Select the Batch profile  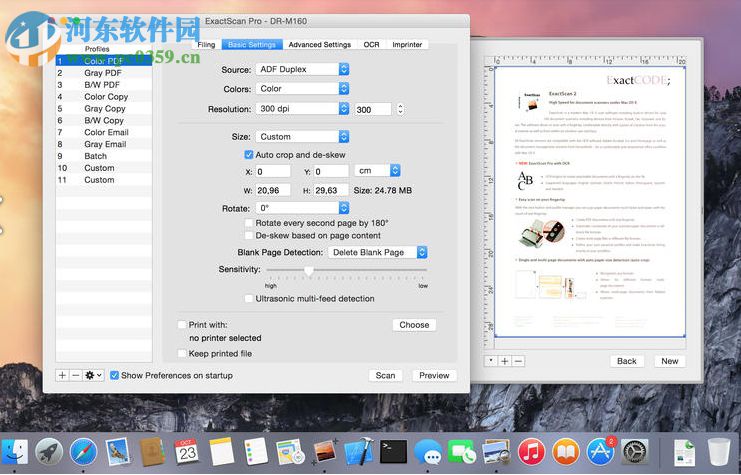pyautogui.click(x=104, y=156)
